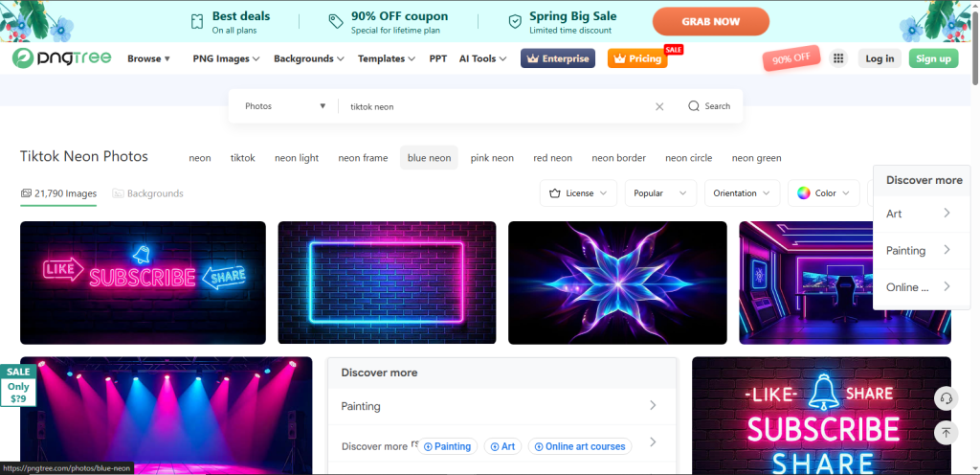Expand Painting in the Discover more side panel
The image size is (980, 475).
point(922,251)
